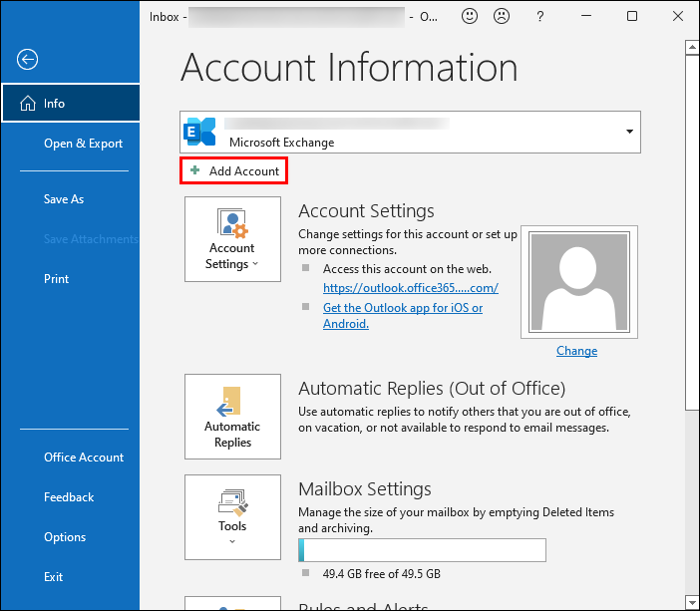700x611 pixels.
Task: Choose Save As in the sidebar
Action: click(64, 199)
